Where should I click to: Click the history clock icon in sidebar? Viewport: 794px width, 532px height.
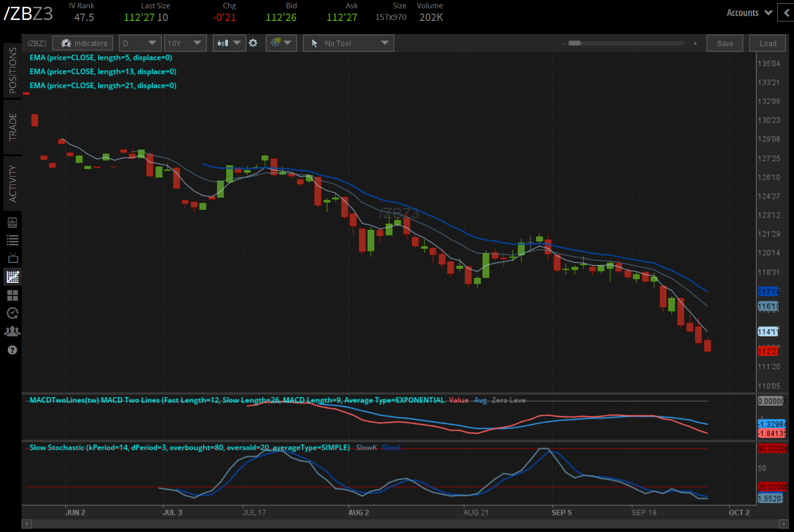coord(12,313)
